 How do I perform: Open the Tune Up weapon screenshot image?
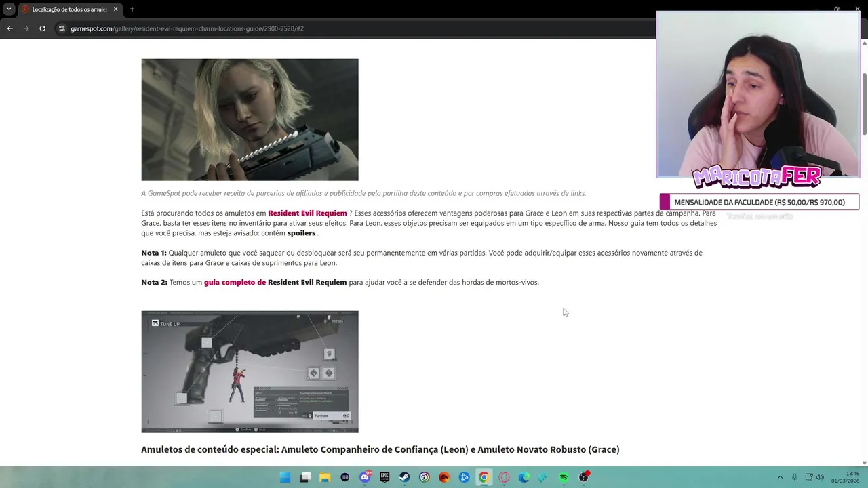250,371
